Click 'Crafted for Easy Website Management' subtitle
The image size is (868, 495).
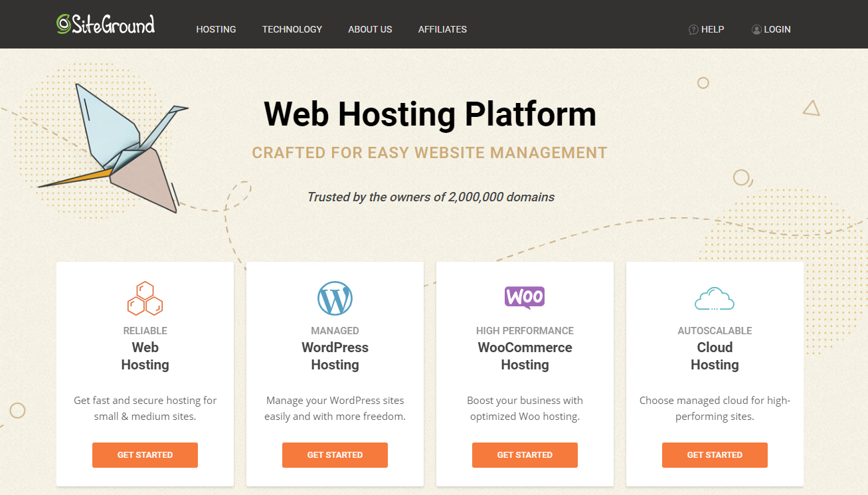point(430,153)
